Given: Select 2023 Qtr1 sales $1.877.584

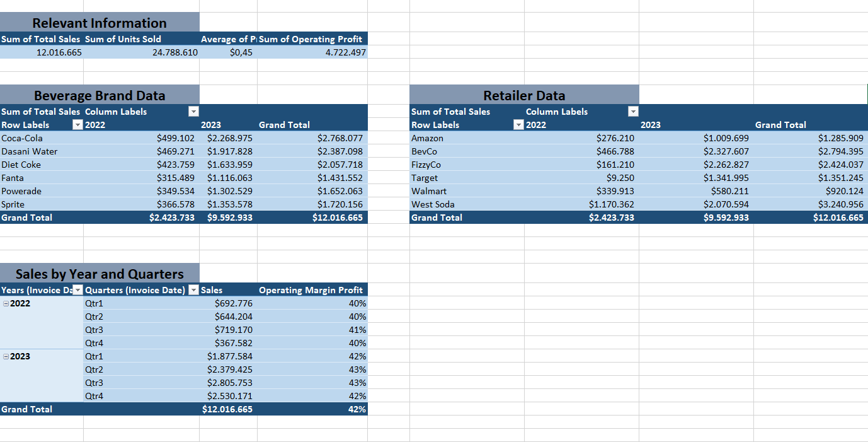Looking at the screenshot, I should [229, 356].
